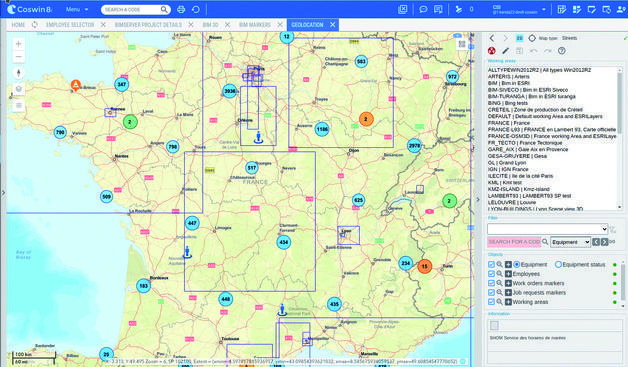
Task: Click the map type circle icon
Action: click(x=532, y=38)
